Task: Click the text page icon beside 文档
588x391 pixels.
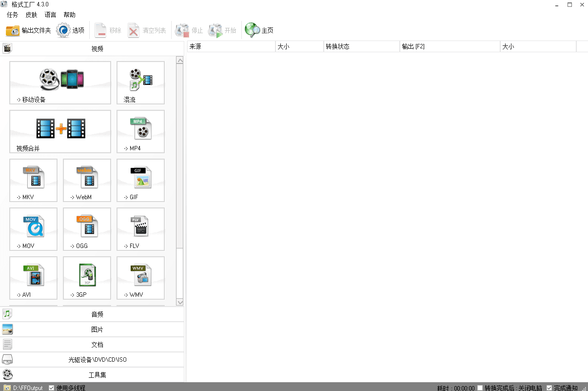Action: pyautogui.click(x=7, y=344)
